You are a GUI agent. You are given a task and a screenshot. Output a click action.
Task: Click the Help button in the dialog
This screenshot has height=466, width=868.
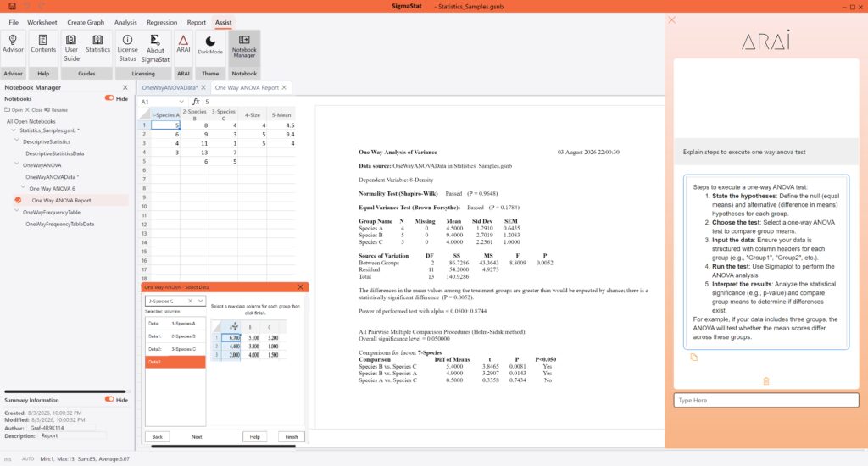(x=254, y=436)
